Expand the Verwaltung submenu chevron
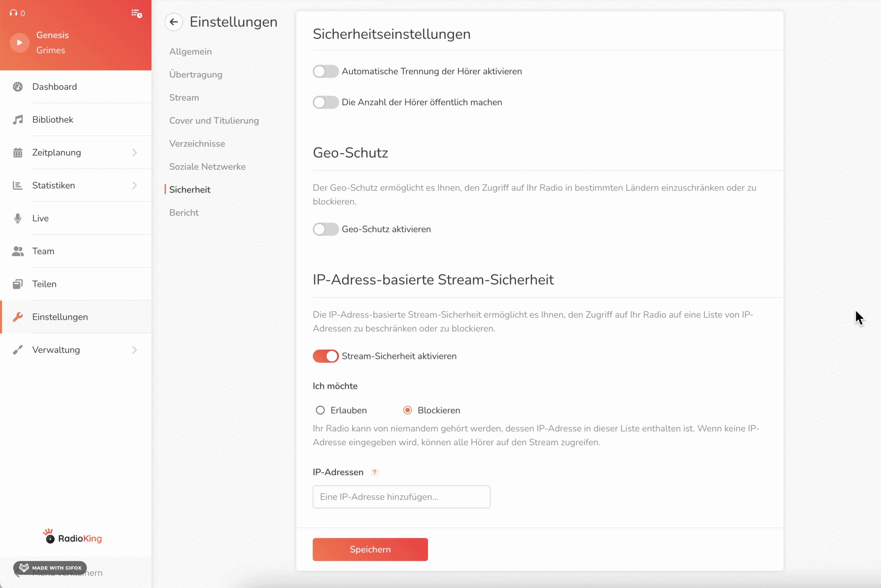Image resolution: width=881 pixels, height=588 pixels. coord(135,350)
